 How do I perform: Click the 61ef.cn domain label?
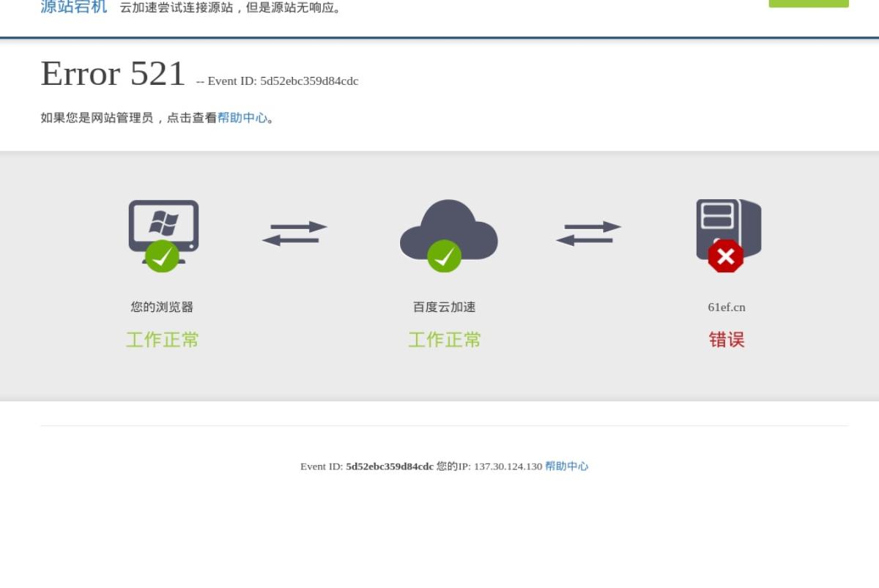click(727, 308)
